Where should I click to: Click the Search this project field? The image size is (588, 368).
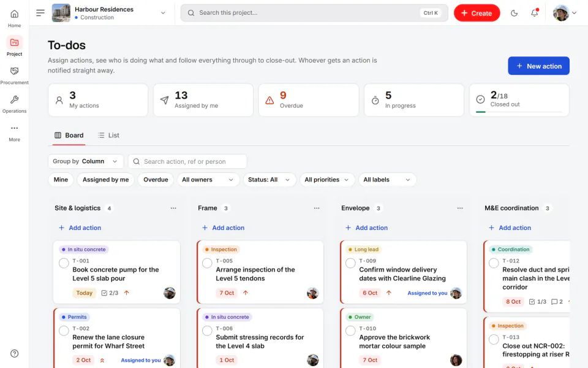[314, 13]
